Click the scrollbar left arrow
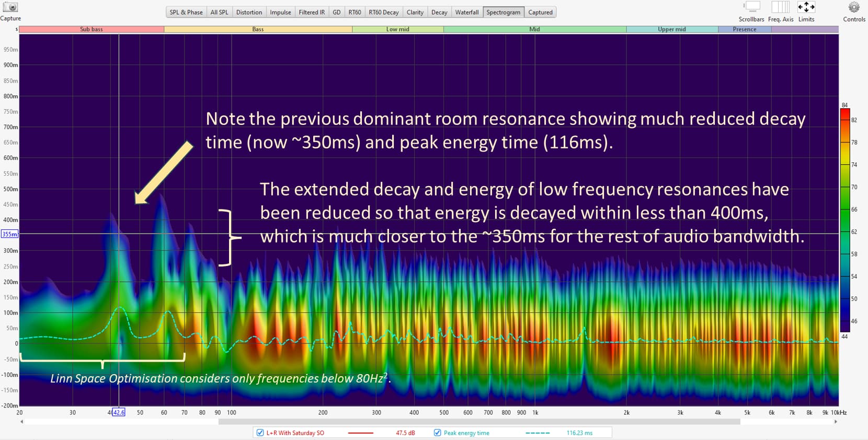The image size is (868, 440). (x=21, y=422)
